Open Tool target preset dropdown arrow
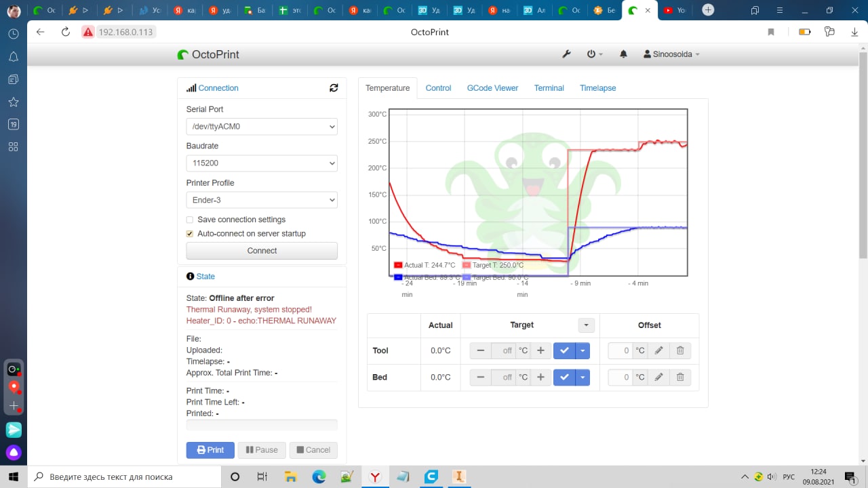The height and width of the screenshot is (488, 868). point(583,350)
